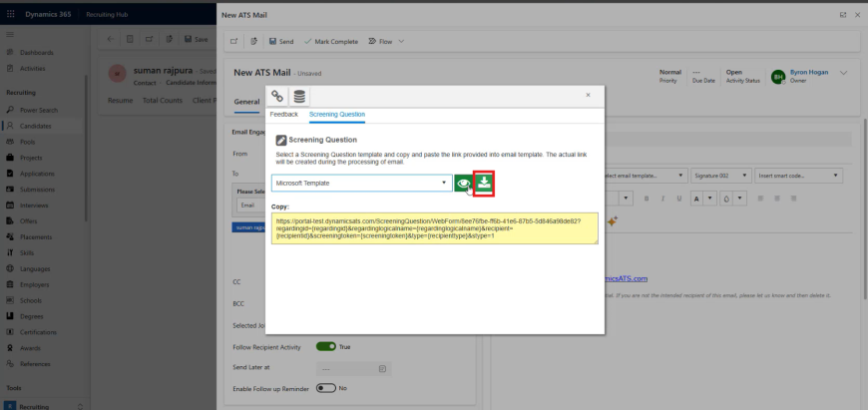
Task: Click Save on the candidate form
Action: coord(196,39)
